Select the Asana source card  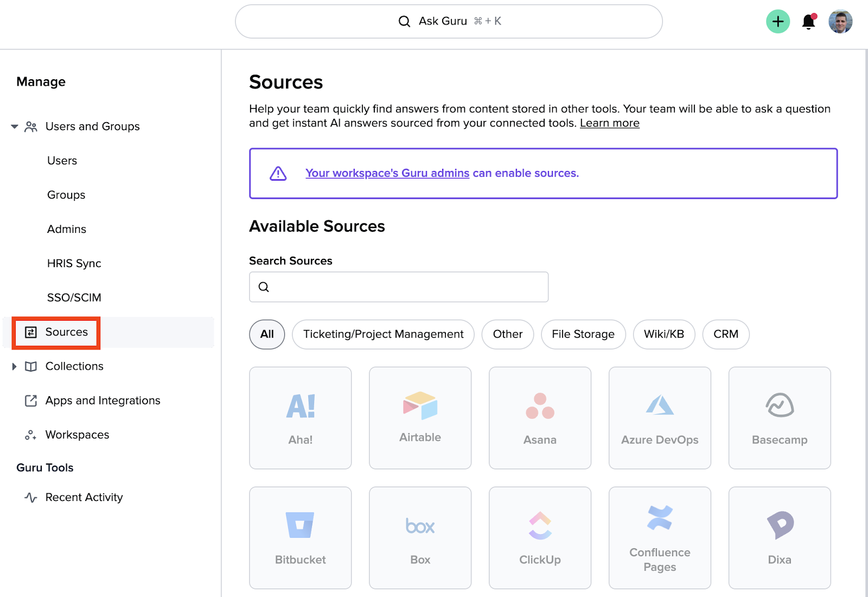pos(540,418)
